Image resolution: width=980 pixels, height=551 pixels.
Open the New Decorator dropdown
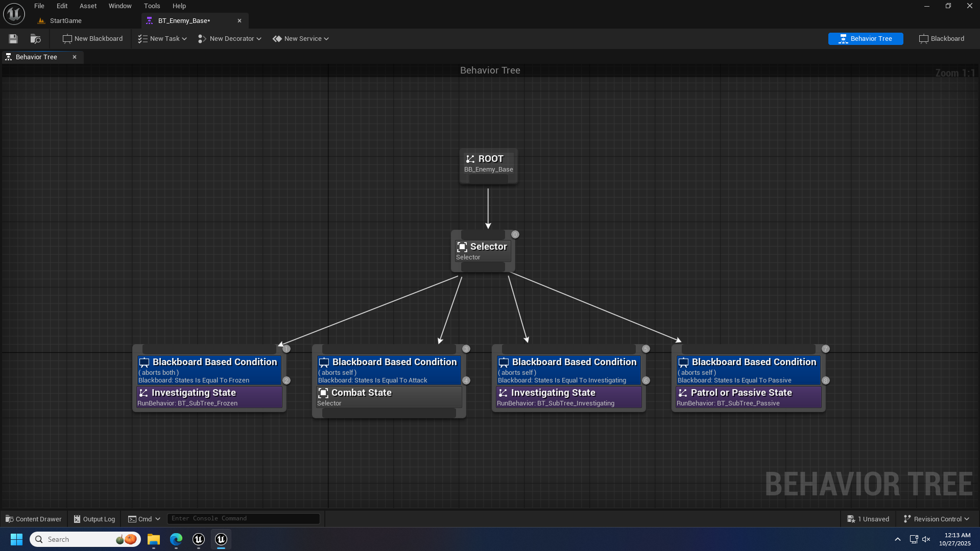(x=230, y=39)
